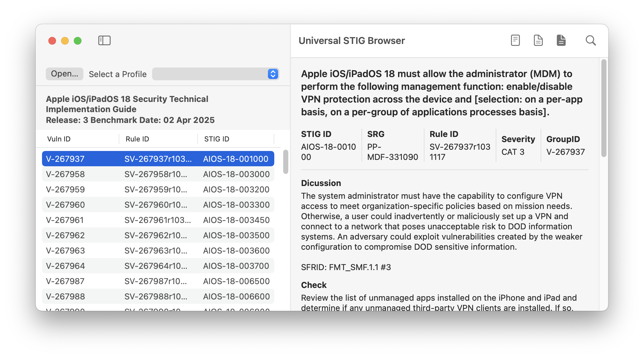This screenshot has width=644, height=358.
Task: Sort by the Vuln ID column header
Action: tap(59, 139)
